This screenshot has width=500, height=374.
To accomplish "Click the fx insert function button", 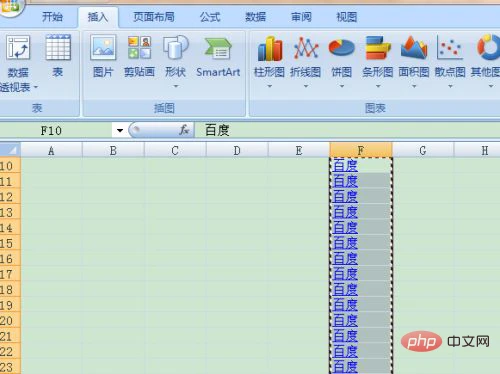I will pyautogui.click(x=184, y=130).
